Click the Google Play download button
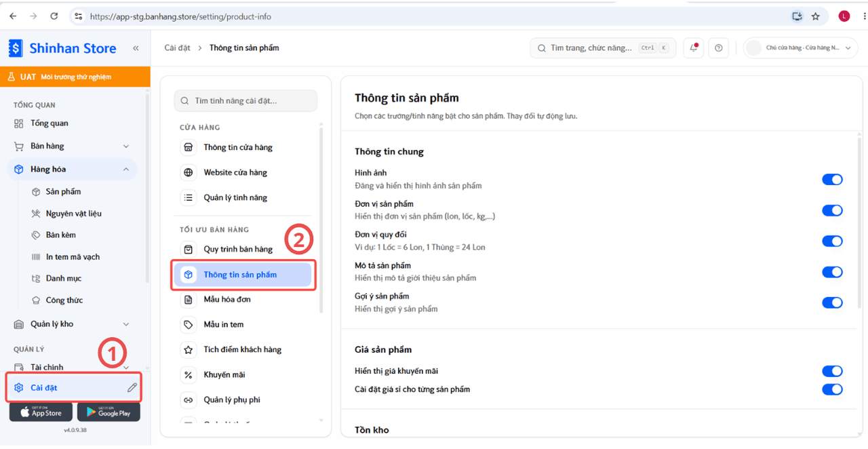 coord(108,412)
